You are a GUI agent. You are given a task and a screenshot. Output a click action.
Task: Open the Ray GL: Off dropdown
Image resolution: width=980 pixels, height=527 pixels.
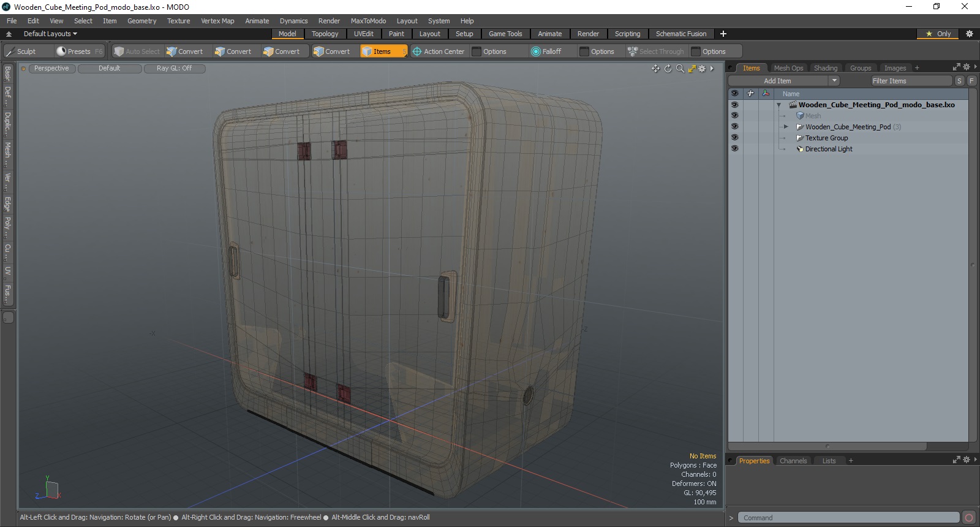coord(175,69)
